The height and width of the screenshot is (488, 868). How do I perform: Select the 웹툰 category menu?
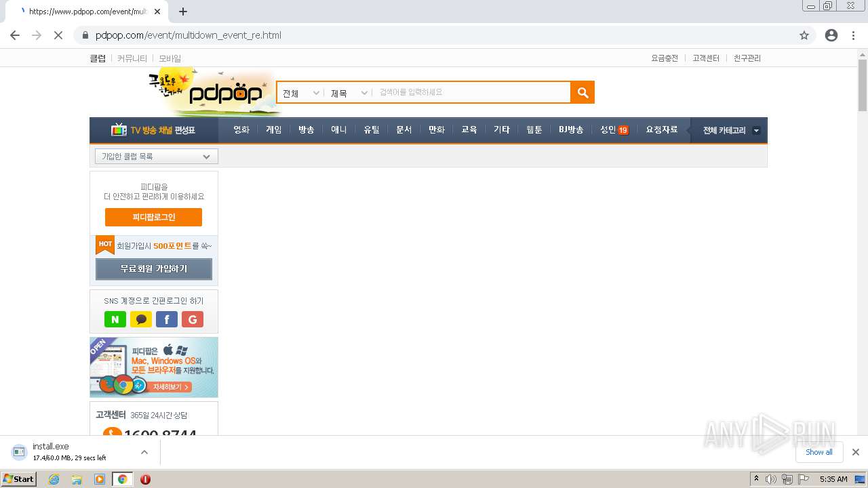pos(534,129)
